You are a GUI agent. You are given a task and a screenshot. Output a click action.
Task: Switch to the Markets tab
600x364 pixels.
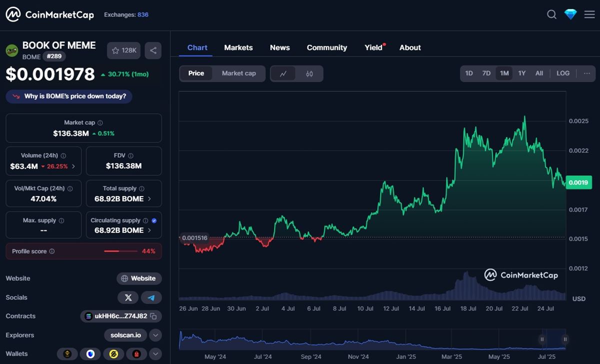(x=238, y=47)
